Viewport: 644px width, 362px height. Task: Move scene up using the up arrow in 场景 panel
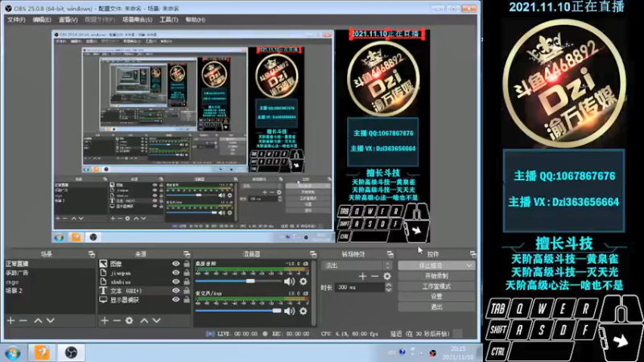click(x=38, y=320)
